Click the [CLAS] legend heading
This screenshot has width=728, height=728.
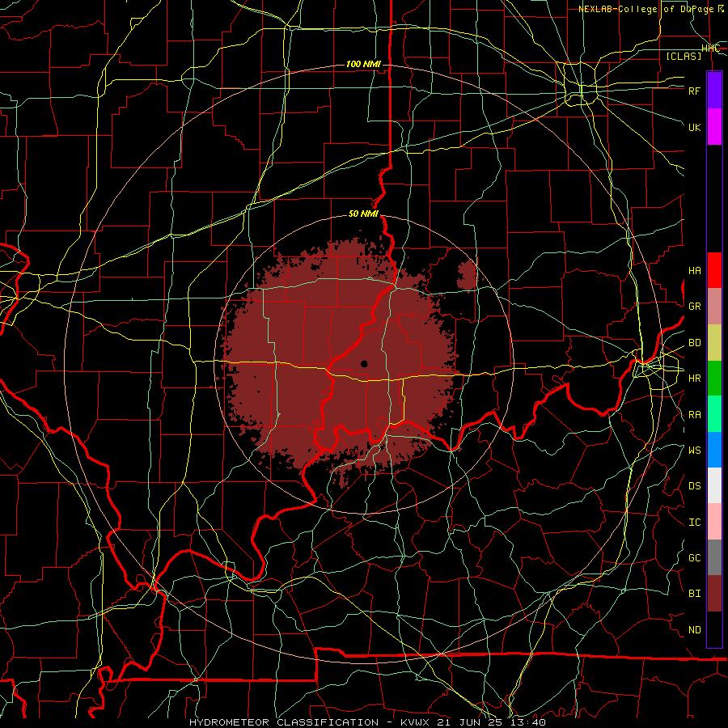click(x=684, y=56)
